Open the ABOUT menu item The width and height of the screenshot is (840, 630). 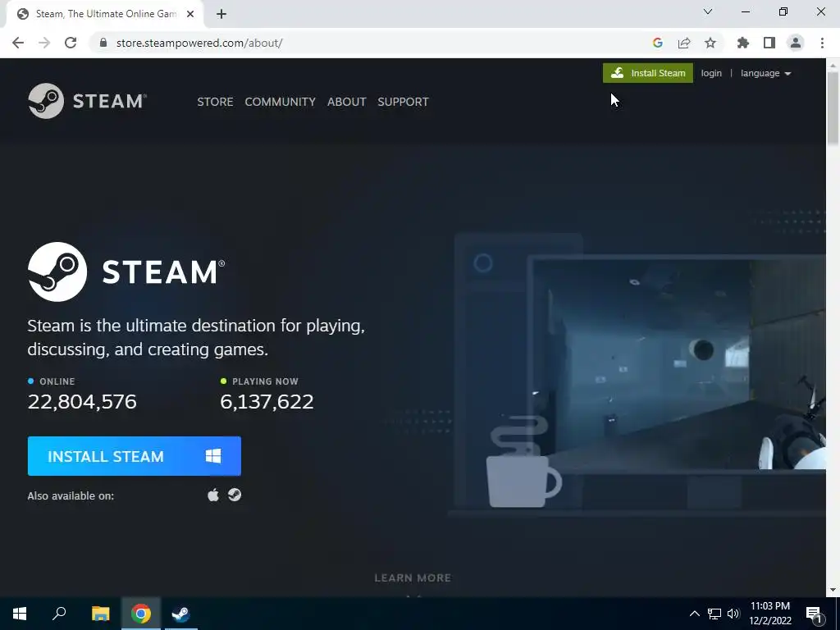[x=347, y=102]
